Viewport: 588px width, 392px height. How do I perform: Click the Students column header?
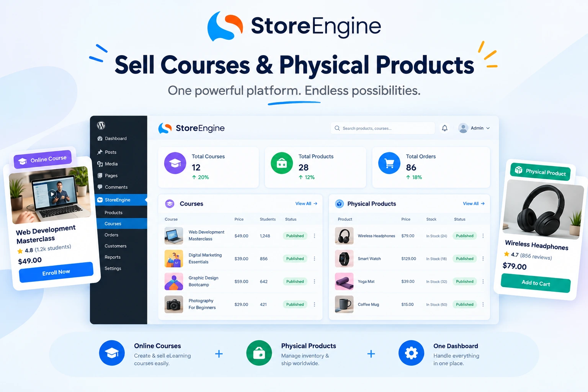[x=268, y=219]
